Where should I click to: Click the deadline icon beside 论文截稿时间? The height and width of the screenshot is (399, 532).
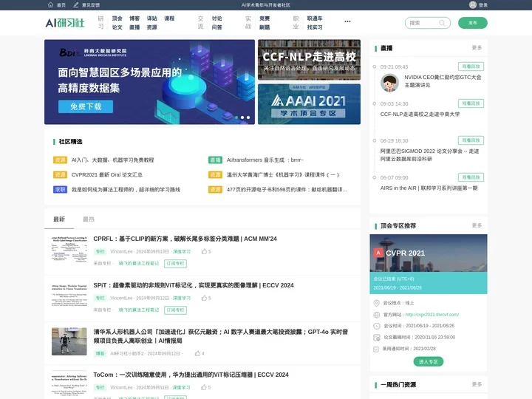(x=376, y=338)
